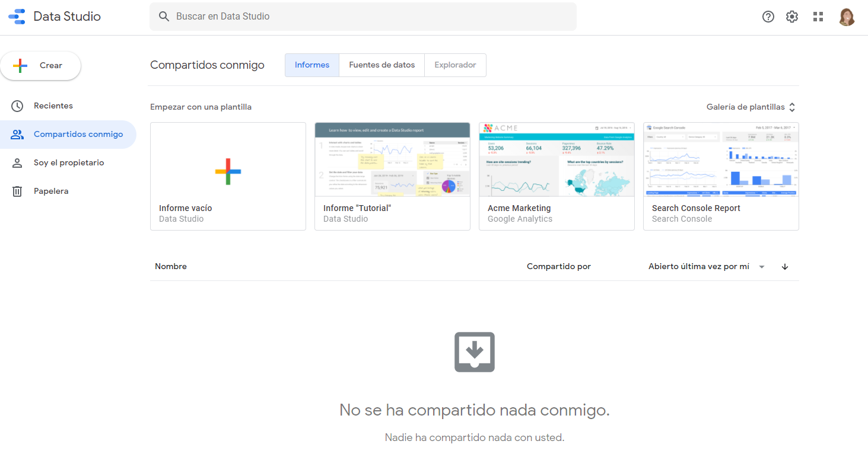Open Recientes in the sidebar

coord(68,106)
